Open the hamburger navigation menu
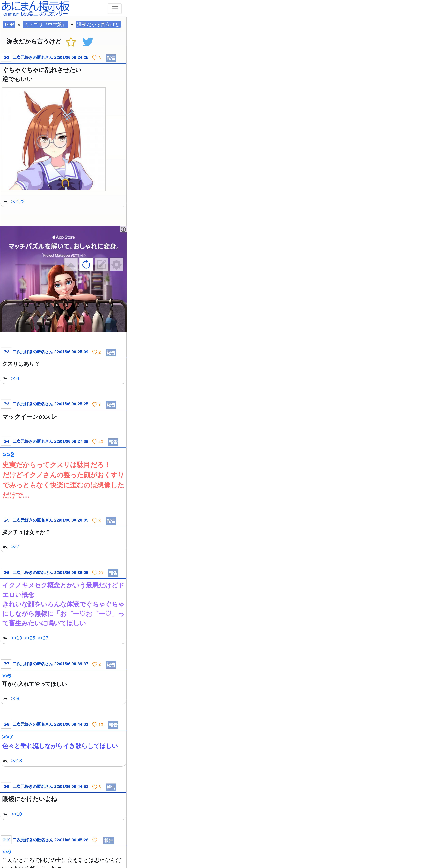Image resolution: width=434 pixels, height=868 pixels. tap(115, 9)
